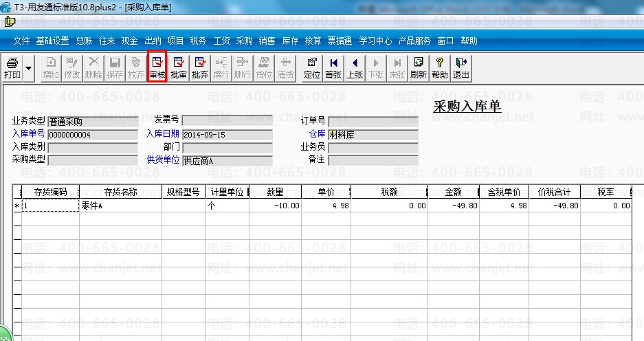
Task: Select the cell 零件A
Action: [121, 206]
